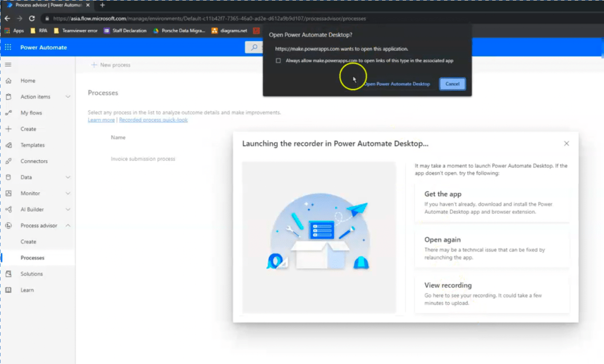Expand the Action items chevron
Image resolution: width=604 pixels, height=364 pixels.
point(68,97)
